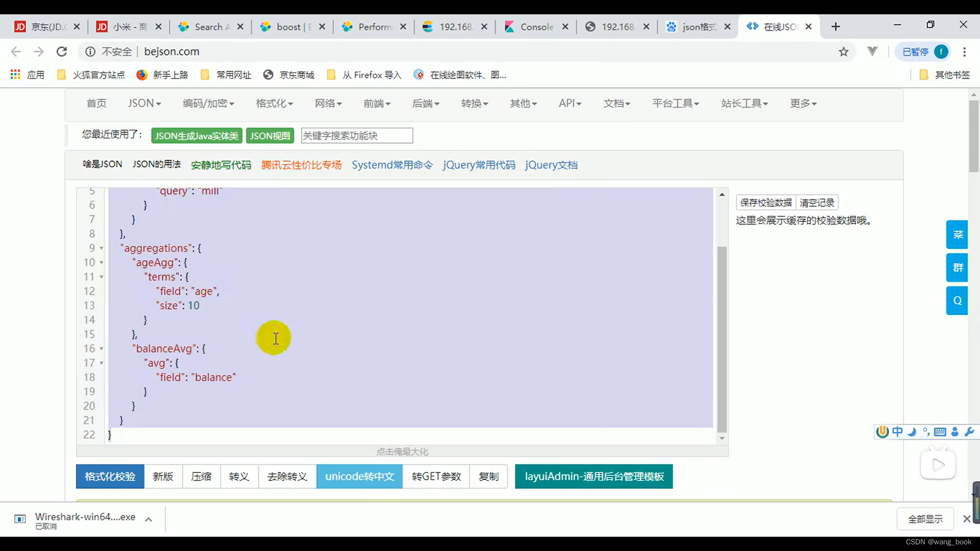The image size is (980, 551).
Task: Click the address bar URL bejson.com
Action: click(171, 52)
